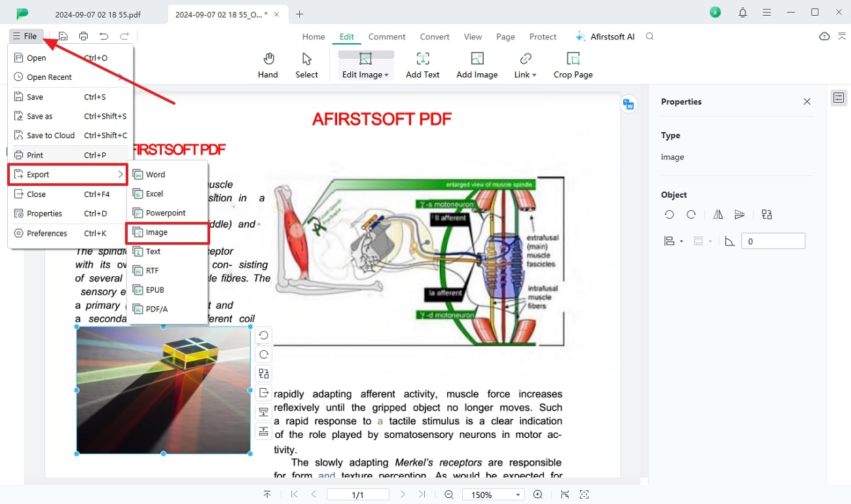Image resolution: width=851 pixels, height=504 pixels.
Task: Activate the Add Text tool
Action: coord(422,65)
